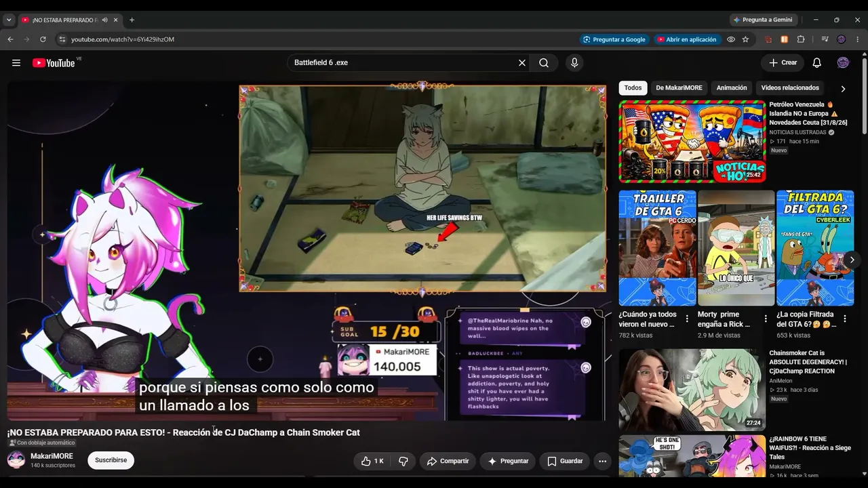View site information icon in address bar
The width and height of the screenshot is (868, 488).
pyautogui.click(x=62, y=39)
